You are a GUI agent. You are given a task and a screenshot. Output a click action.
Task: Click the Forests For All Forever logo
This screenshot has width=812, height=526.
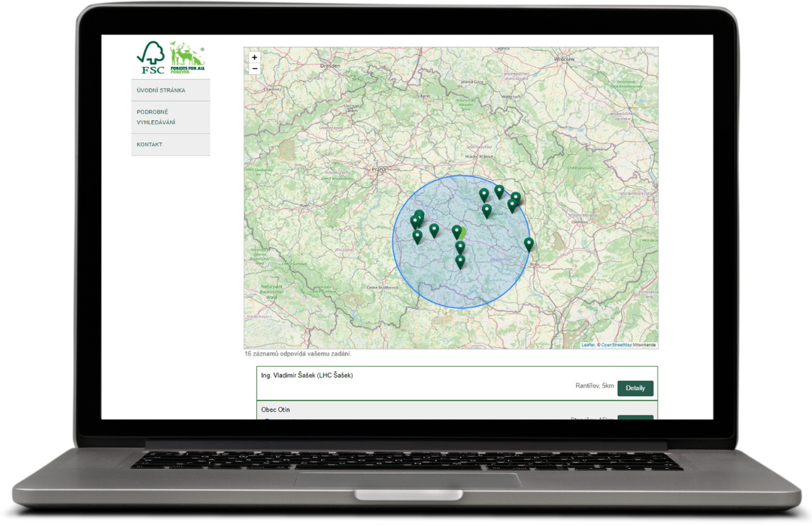click(x=187, y=57)
